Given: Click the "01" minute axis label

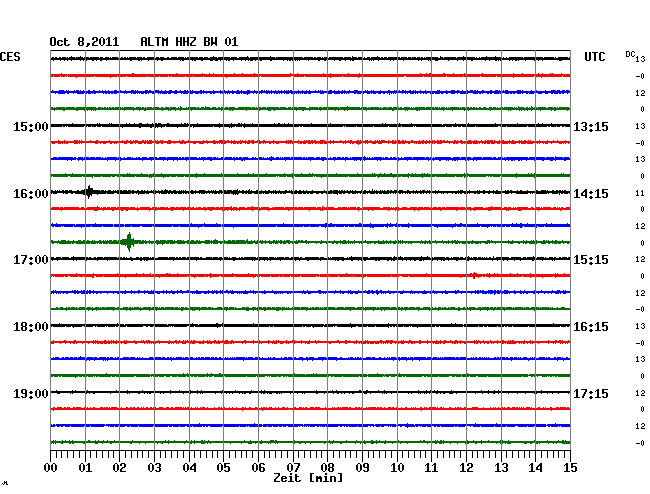Looking at the screenshot, I should pos(85,467).
